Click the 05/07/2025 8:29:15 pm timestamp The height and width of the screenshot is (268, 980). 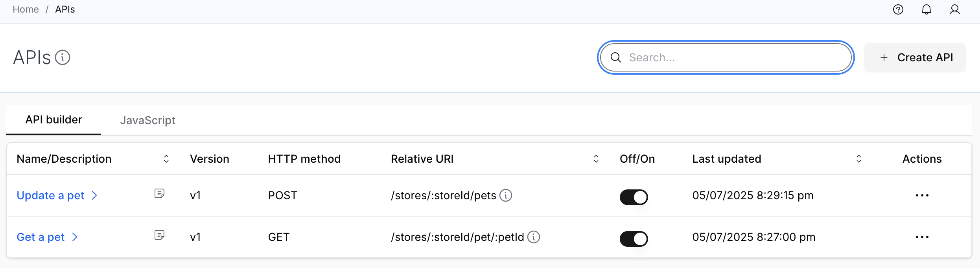click(753, 195)
